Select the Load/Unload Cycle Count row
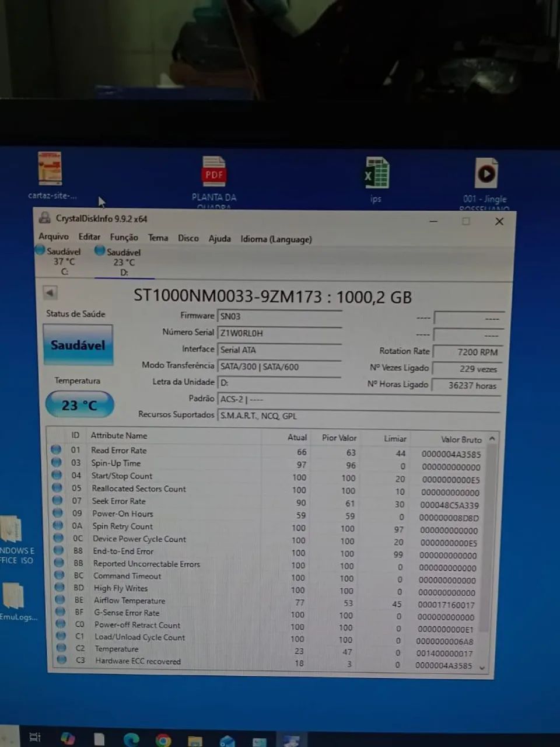 (x=268, y=638)
